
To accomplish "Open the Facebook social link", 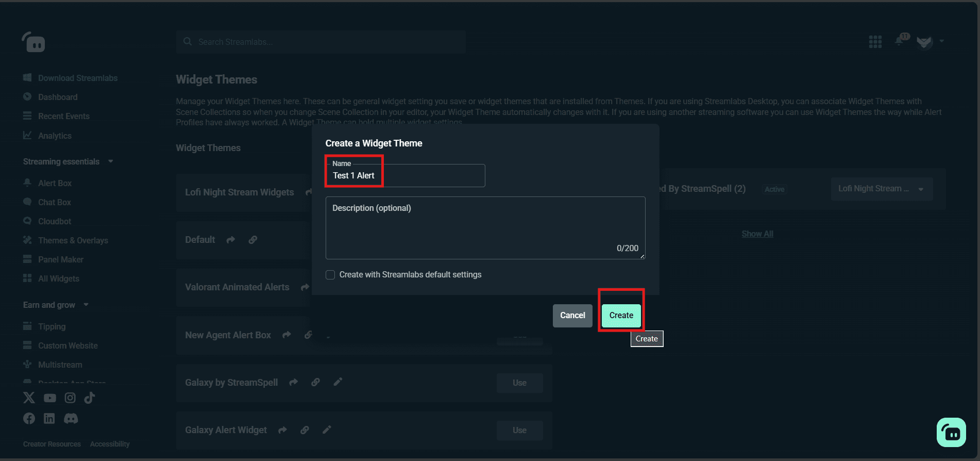I will [29, 418].
